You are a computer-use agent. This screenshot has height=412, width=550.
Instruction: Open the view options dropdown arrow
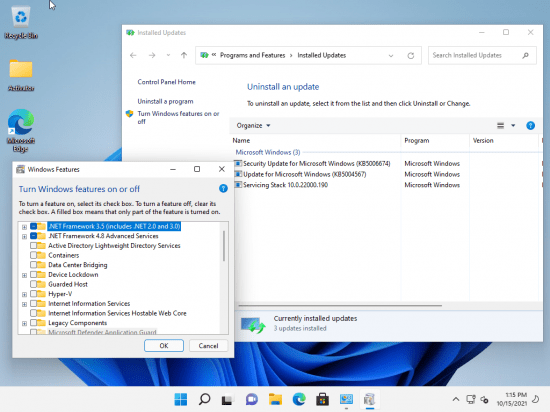[513, 126]
